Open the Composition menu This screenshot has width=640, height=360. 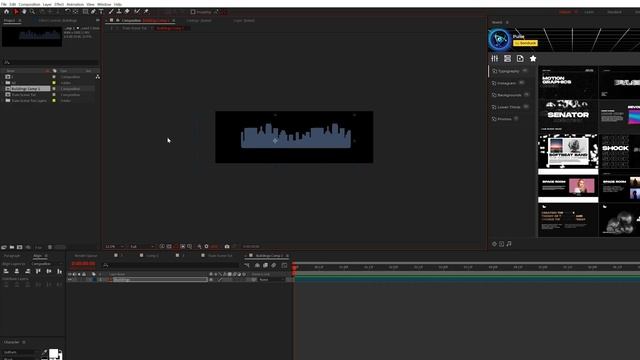pos(29,4)
